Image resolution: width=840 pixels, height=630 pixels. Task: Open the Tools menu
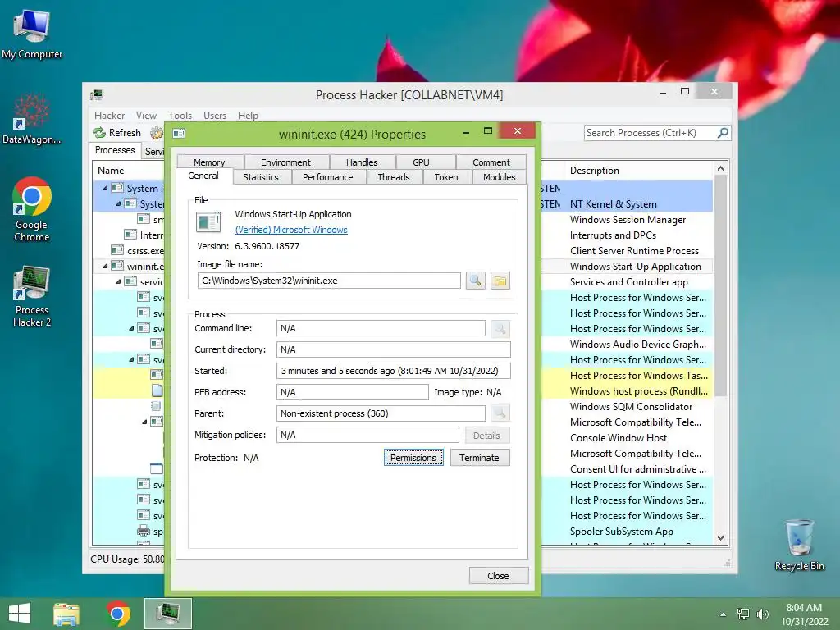pyautogui.click(x=180, y=115)
